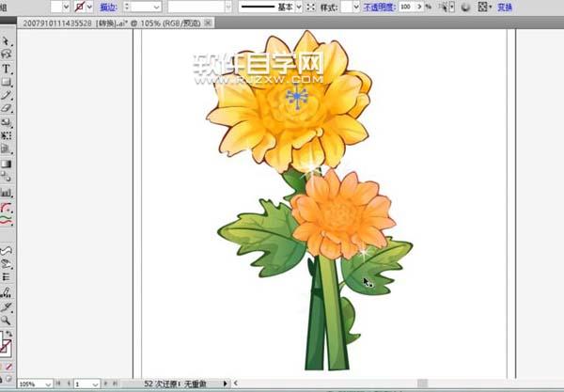Open the variable width profile dropdown

[227, 7]
